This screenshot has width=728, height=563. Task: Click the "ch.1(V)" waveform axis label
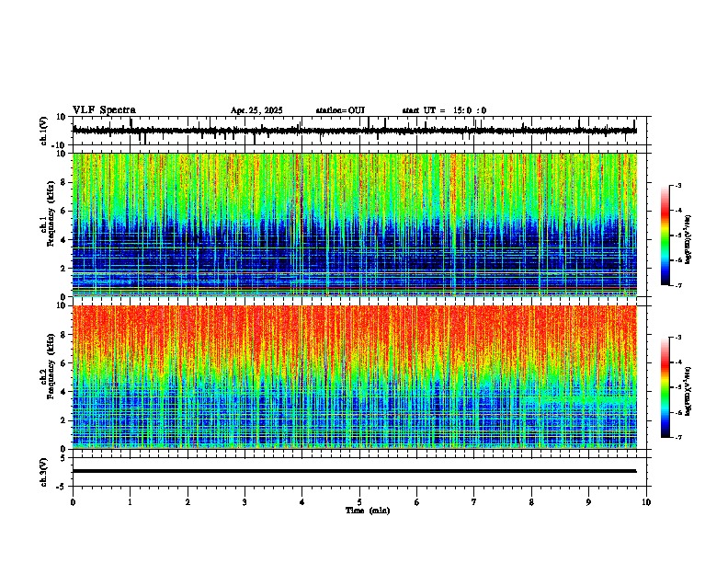click(43, 131)
